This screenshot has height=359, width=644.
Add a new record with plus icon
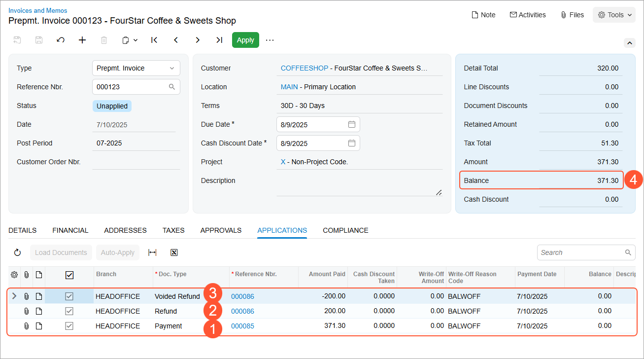(x=82, y=40)
